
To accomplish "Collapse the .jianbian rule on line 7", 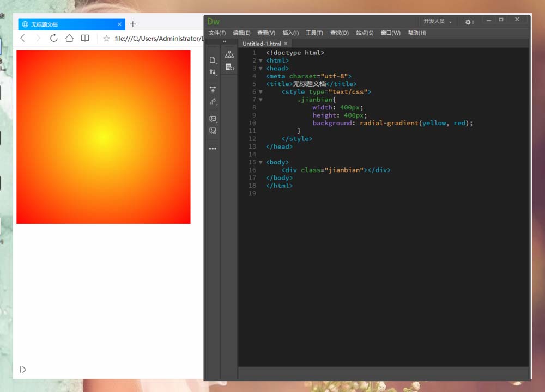I will [261, 100].
